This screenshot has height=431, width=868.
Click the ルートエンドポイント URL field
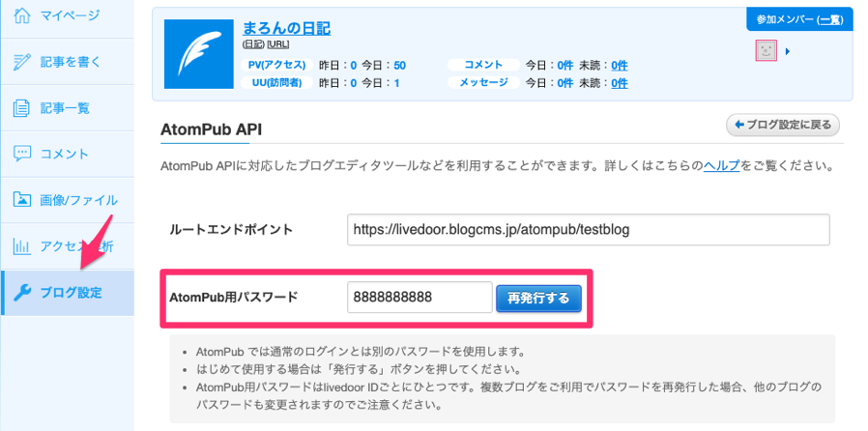[589, 230]
